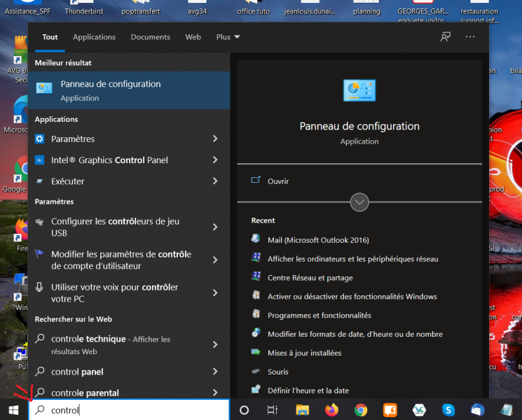The image size is (522, 420).
Task: Open Programmes et fonctionnalités
Action: [320, 315]
